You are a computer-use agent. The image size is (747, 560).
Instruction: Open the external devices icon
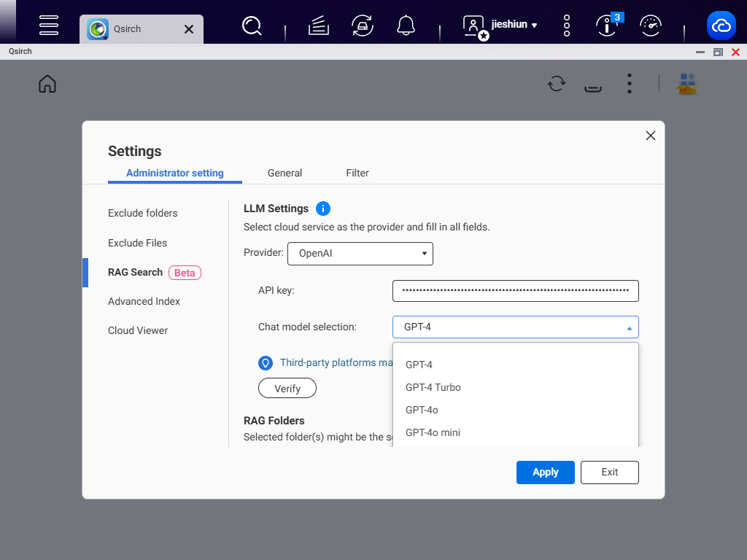click(362, 26)
